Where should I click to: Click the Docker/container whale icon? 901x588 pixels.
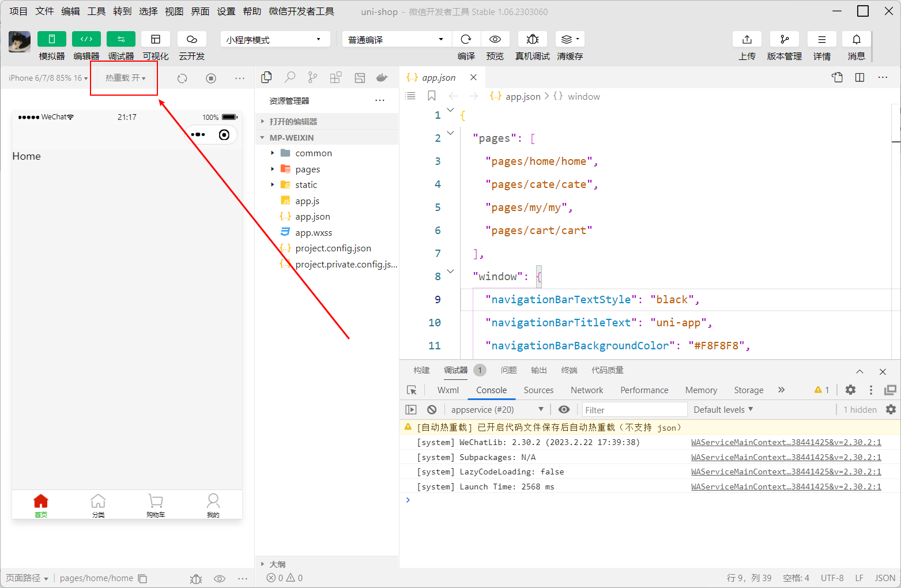tap(382, 77)
